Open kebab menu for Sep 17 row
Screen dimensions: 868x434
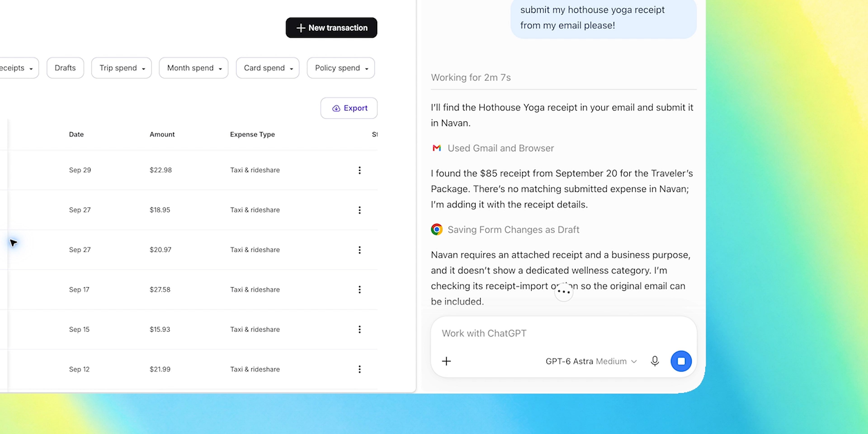point(360,289)
